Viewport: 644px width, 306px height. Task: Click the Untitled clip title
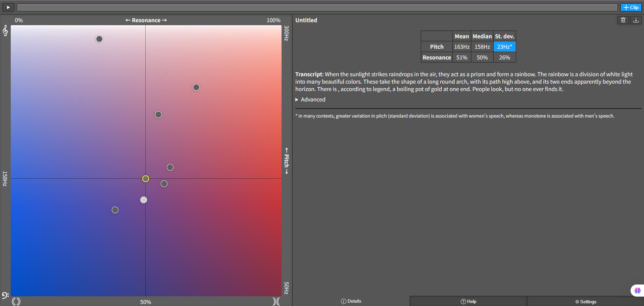[x=306, y=20]
